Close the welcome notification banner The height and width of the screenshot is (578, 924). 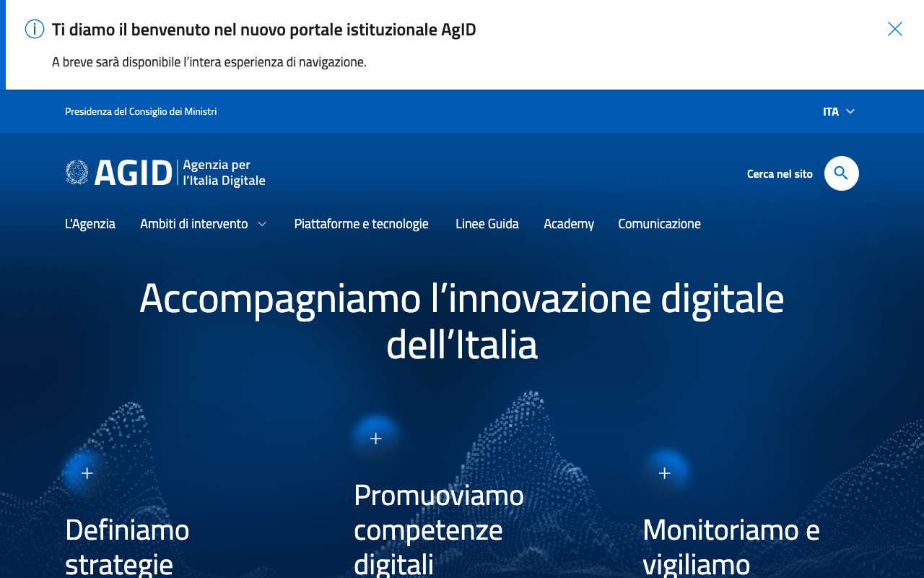coord(895,29)
